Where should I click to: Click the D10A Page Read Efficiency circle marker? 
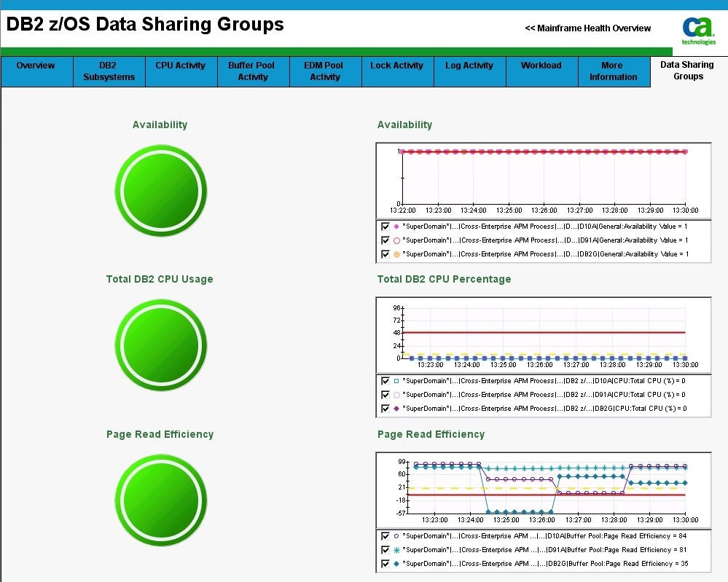pos(396,536)
